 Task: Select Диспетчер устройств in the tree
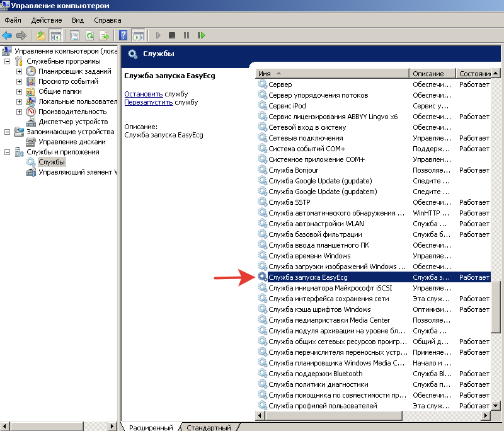coord(73,122)
